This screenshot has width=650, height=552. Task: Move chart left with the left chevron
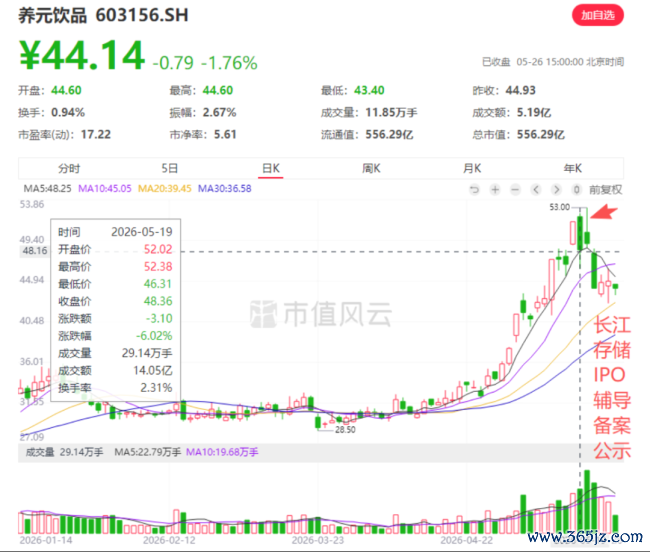click(536, 190)
